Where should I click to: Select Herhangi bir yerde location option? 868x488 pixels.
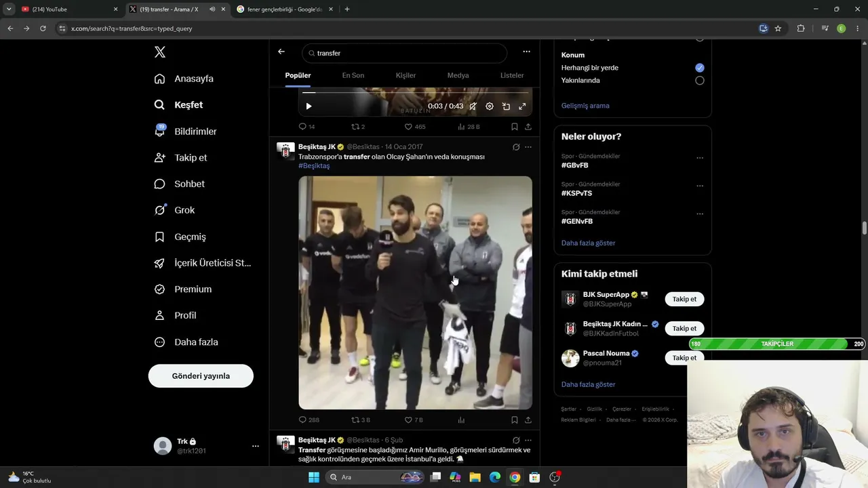[x=700, y=68]
